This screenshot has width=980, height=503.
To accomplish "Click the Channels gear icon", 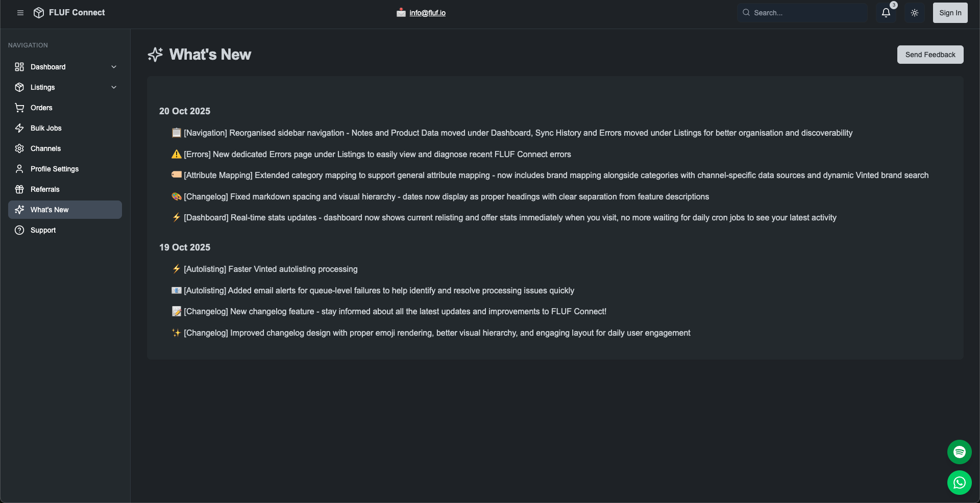I will click(19, 148).
